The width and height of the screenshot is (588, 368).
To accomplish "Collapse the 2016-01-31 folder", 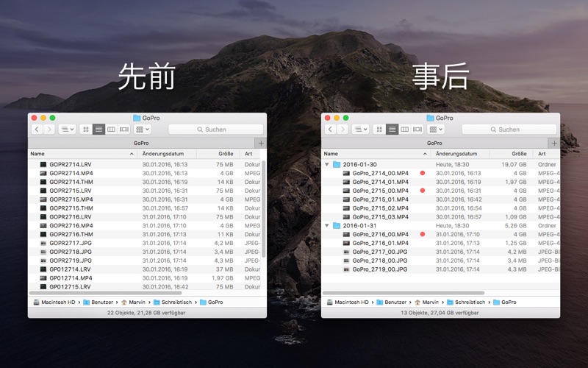I will (x=327, y=225).
